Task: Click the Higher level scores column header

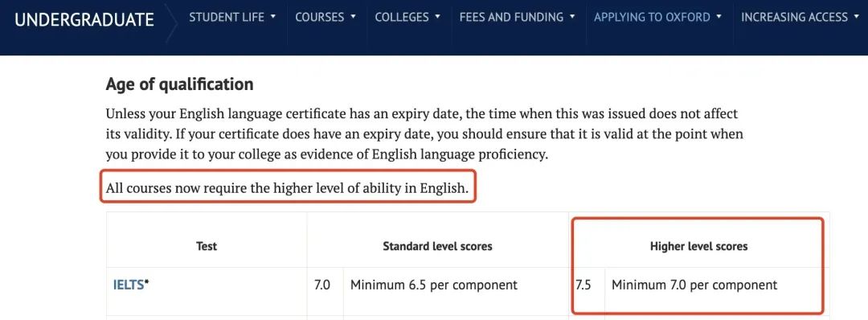Action: coord(698,246)
